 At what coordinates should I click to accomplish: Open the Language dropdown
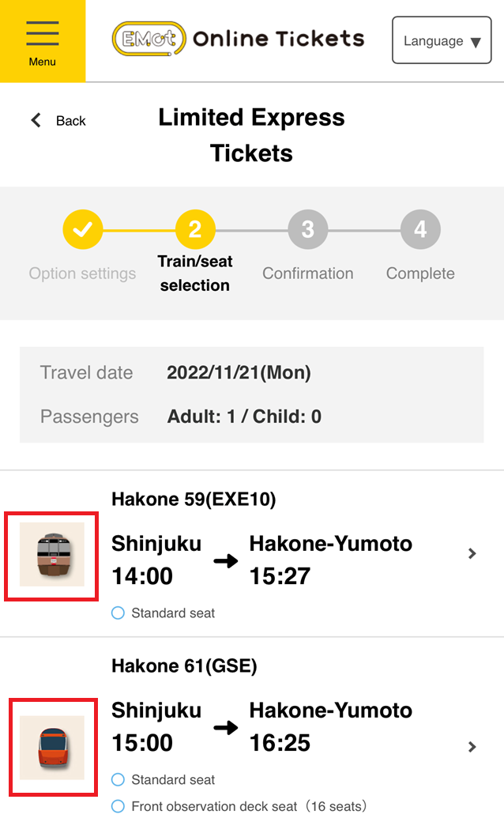(x=441, y=41)
